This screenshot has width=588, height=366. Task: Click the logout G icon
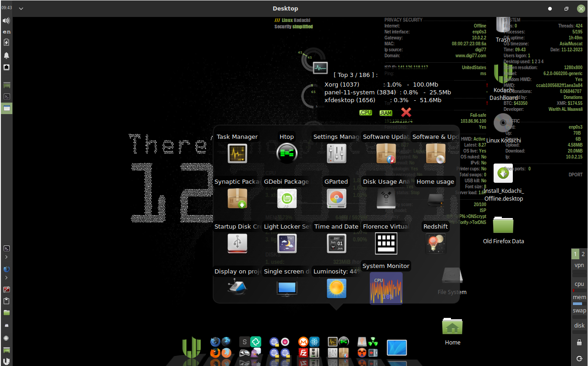(579, 358)
